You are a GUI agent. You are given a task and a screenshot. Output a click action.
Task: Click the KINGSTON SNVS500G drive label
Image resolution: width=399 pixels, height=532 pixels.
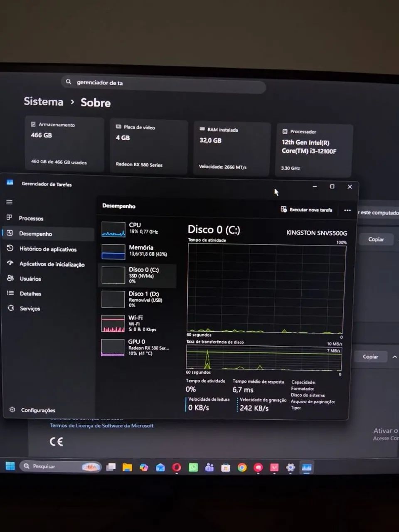[x=317, y=233]
